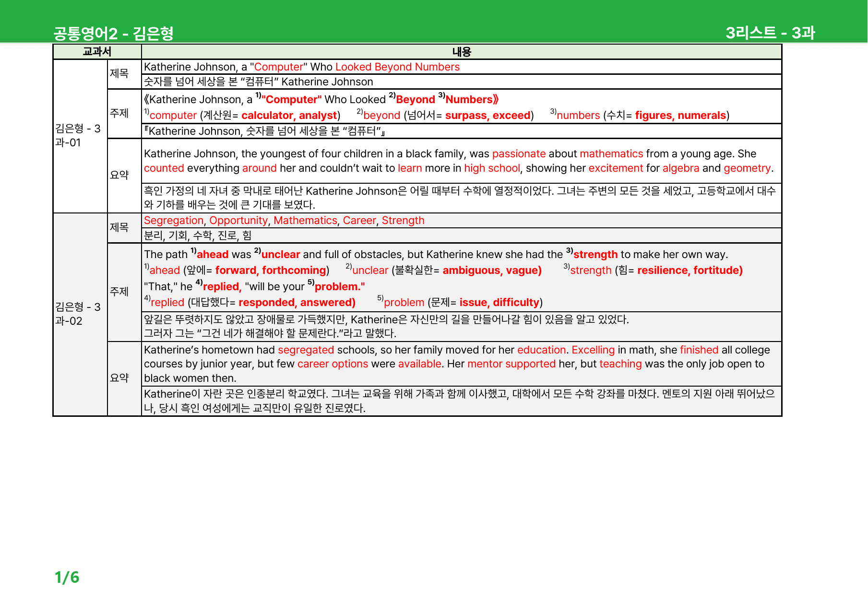Click the red word passionate in summary

tap(519, 154)
